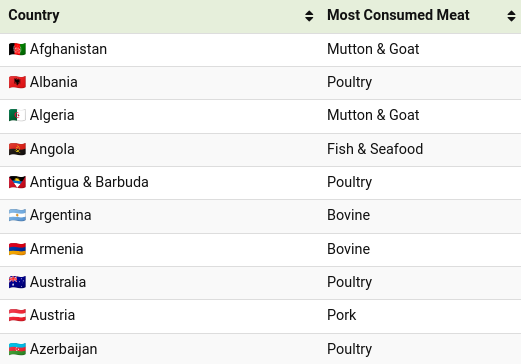The height and width of the screenshot is (364, 521).
Task: Sort table by Country column arrows
Action: click(x=309, y=16)
